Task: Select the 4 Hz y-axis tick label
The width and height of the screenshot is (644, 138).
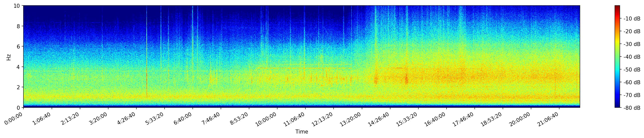Action: [18, 67]
